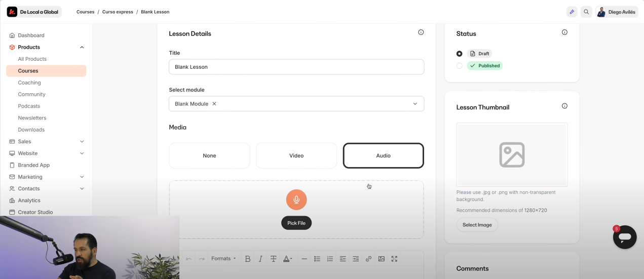Expand the Marketing sidebar section
Viewport: 644px width, 279px height.
(x=82, y=177)
